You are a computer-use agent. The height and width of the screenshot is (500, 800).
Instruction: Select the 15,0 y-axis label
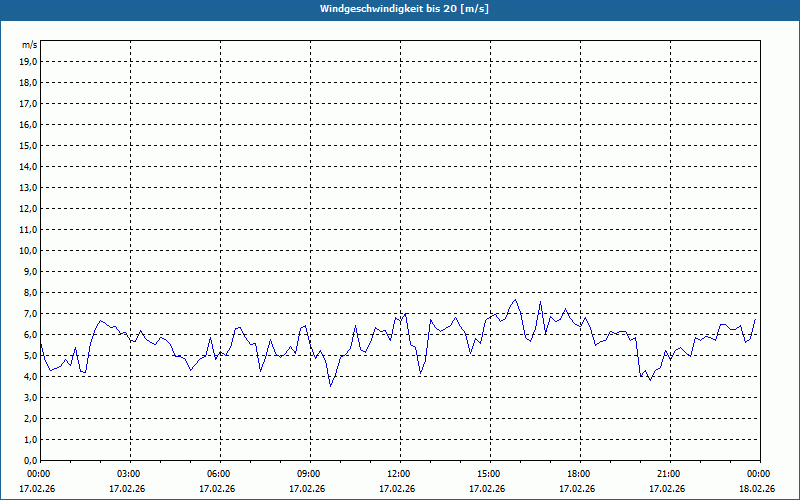tap(29, 145)
